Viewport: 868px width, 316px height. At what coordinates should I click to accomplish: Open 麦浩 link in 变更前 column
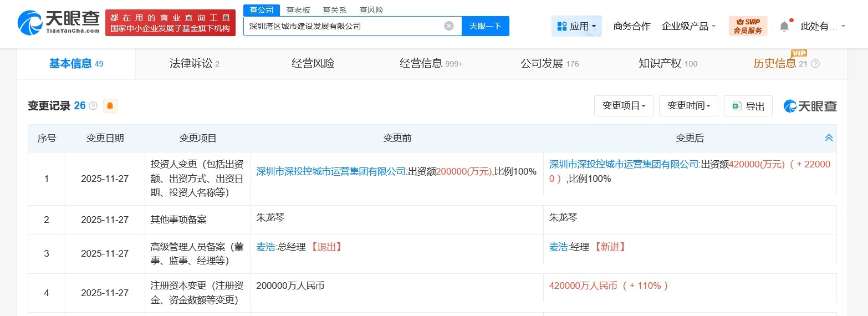point(266,247)
